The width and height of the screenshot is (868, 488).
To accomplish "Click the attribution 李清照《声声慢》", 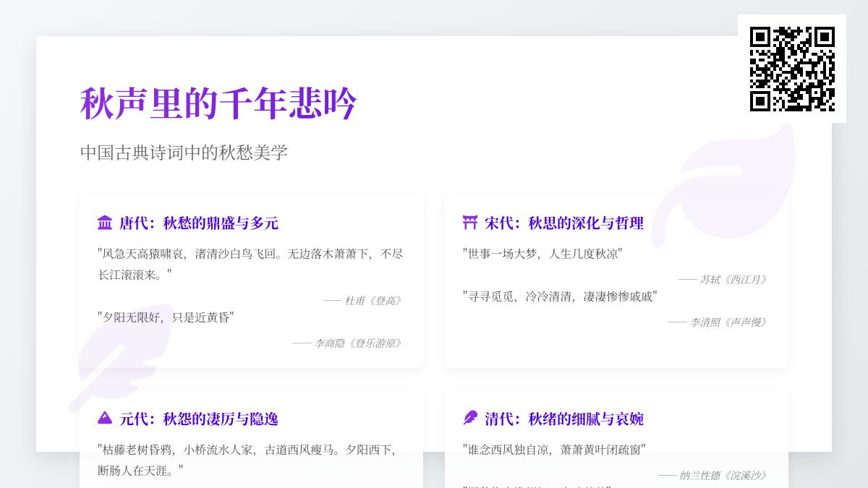I will tap(718, 322).
